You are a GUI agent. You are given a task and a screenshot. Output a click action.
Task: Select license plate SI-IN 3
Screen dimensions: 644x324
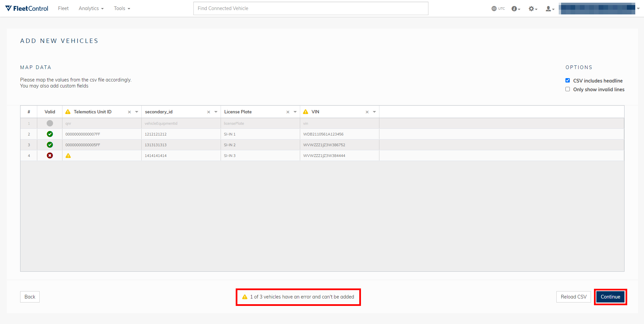point(260,156)
